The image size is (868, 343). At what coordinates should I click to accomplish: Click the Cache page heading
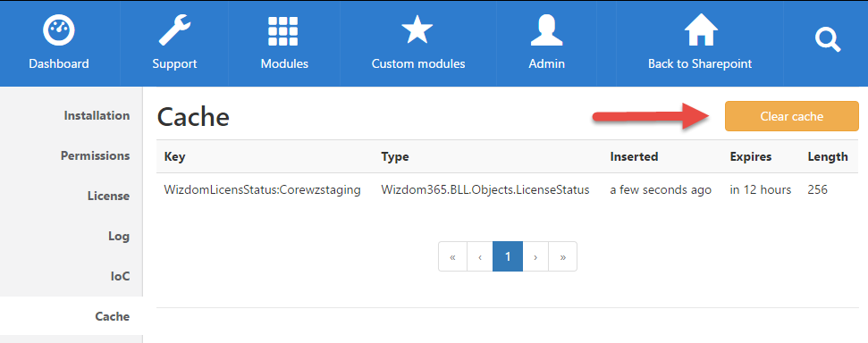pos(193,117)
